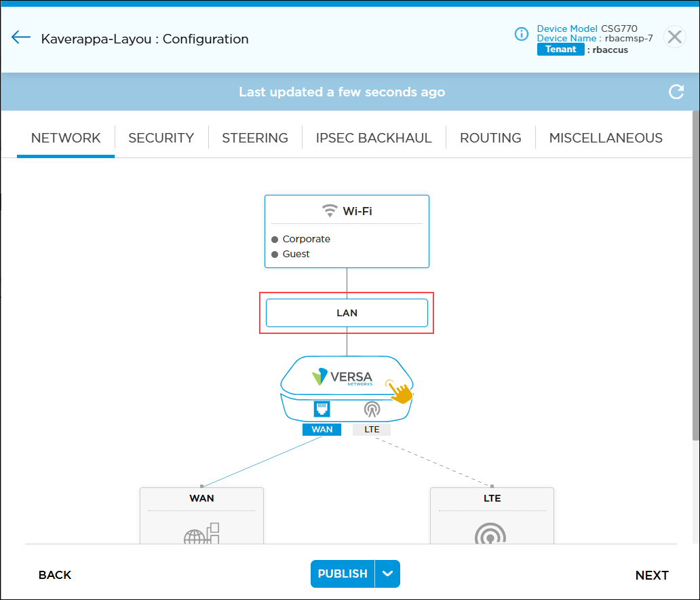This screenshot has width=700, height=600.
Task: Switch to the Security tab
Action: (161, 138)
